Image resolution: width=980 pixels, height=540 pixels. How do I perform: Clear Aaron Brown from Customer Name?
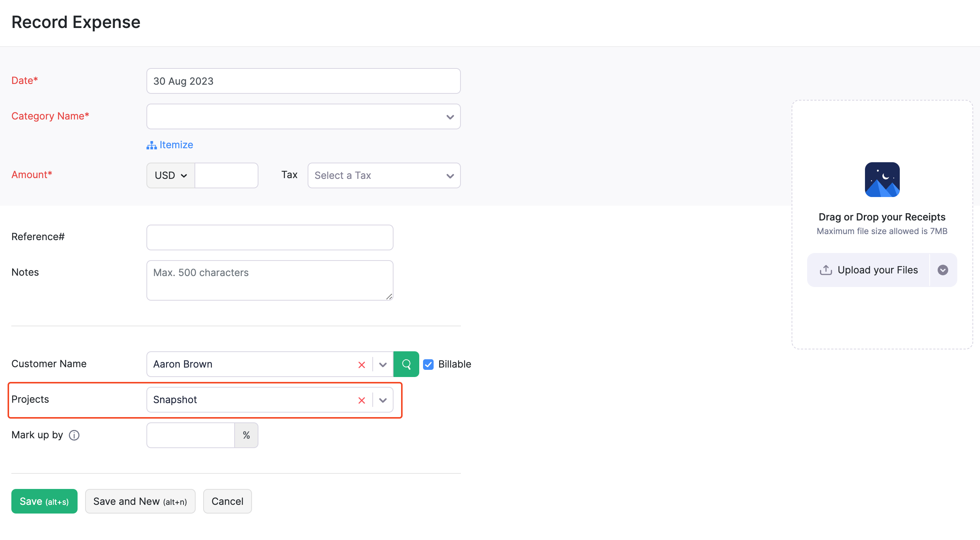click(x=361, y=364)
